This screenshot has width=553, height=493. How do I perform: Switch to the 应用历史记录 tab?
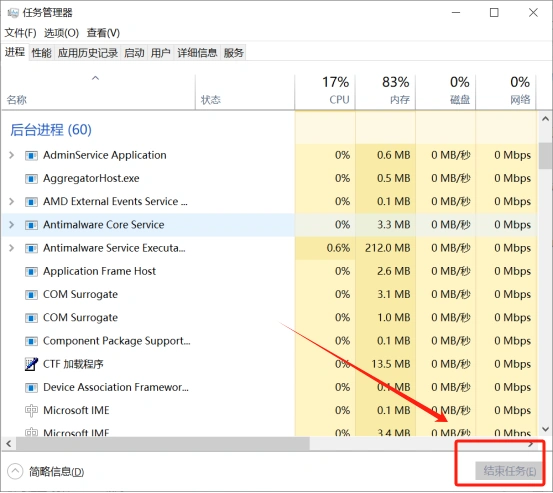click(88, 53)
